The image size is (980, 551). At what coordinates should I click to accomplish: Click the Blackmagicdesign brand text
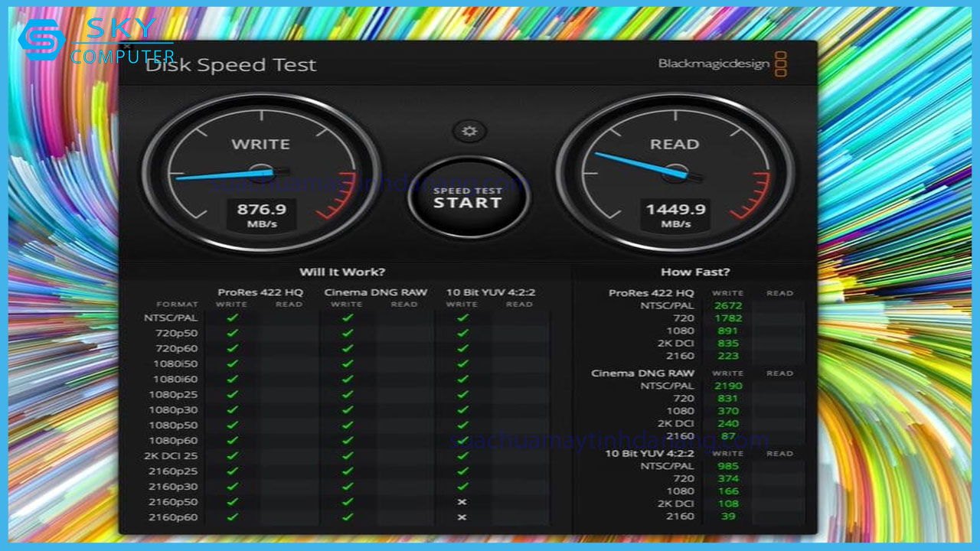coord(714,64)
